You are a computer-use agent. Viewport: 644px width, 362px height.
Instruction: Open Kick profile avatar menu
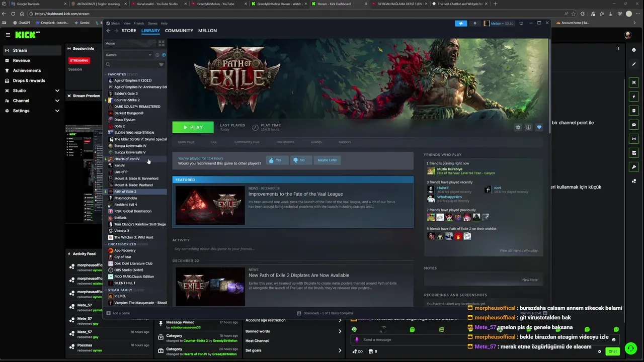click(627, 35)
